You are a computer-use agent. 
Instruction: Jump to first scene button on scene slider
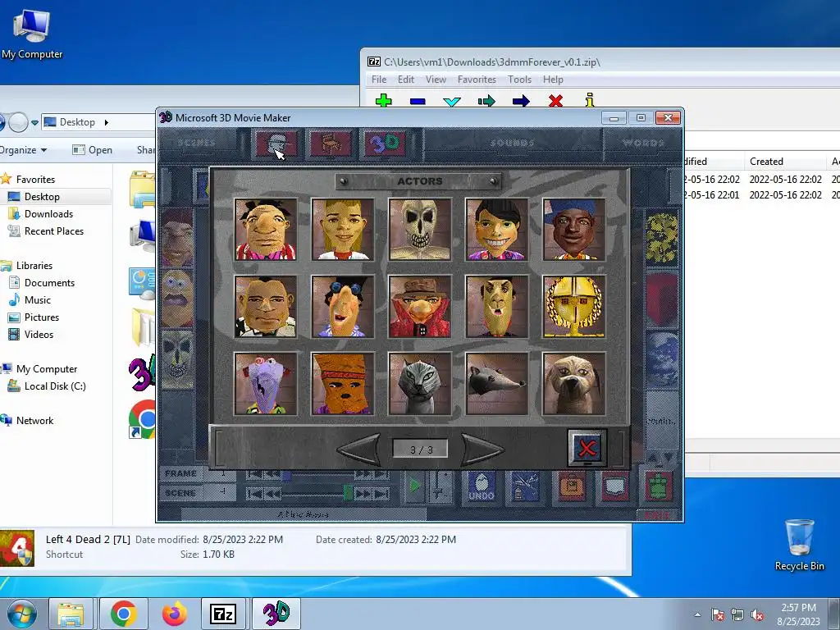tap(254, 493)
